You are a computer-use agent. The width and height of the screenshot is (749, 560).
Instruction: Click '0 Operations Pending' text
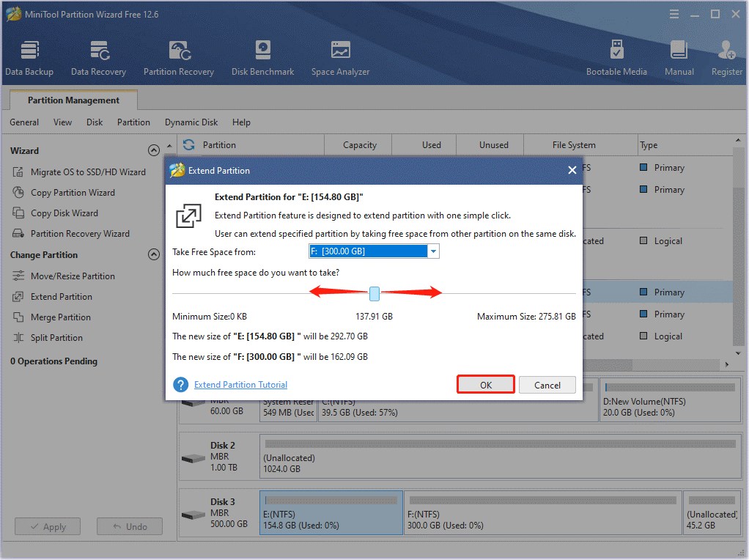point(53,361)
